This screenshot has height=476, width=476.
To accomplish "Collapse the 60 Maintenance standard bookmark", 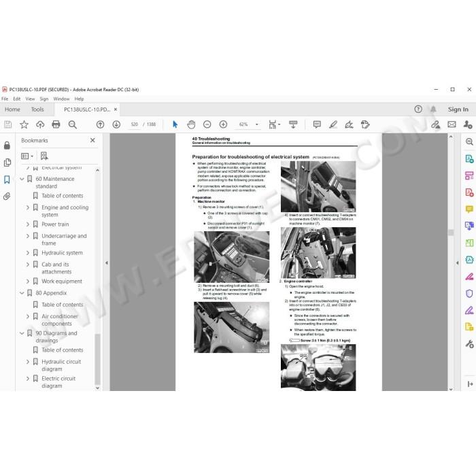I will click(x=22, y=179).
